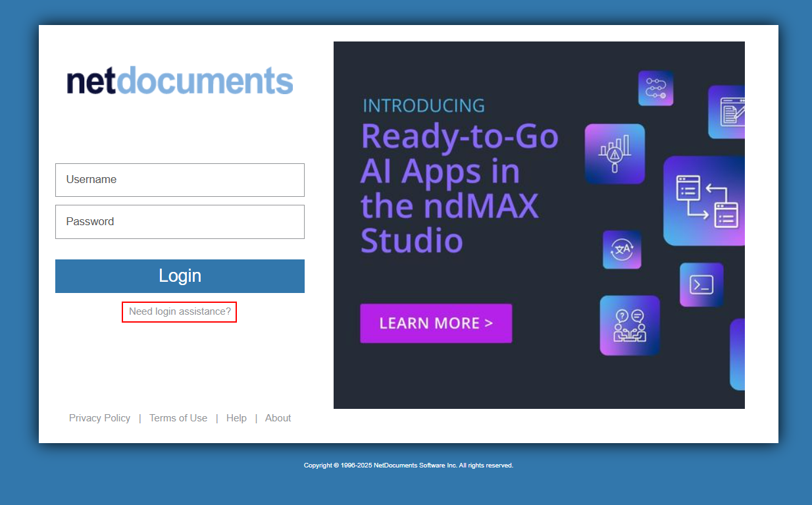812x505 pixels.
Task: Click the INTRODUCING banner text
Action: (424, 105)
